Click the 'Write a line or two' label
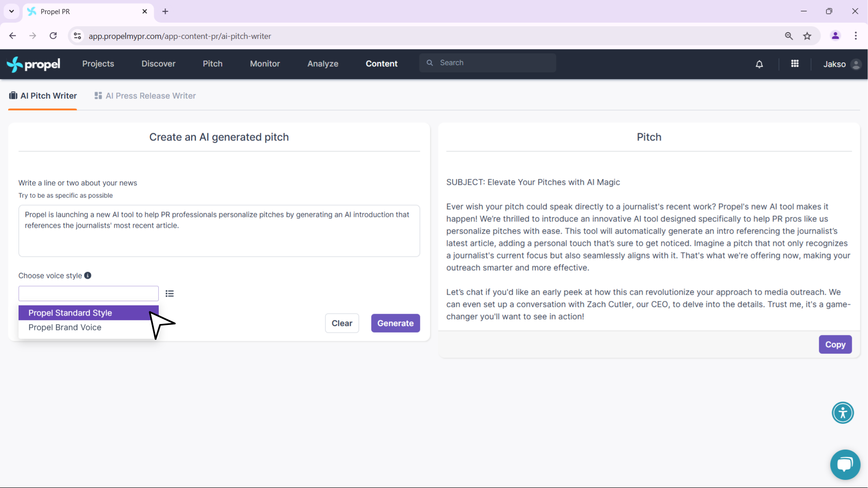 pyautogui.click(x=78, y=183)
